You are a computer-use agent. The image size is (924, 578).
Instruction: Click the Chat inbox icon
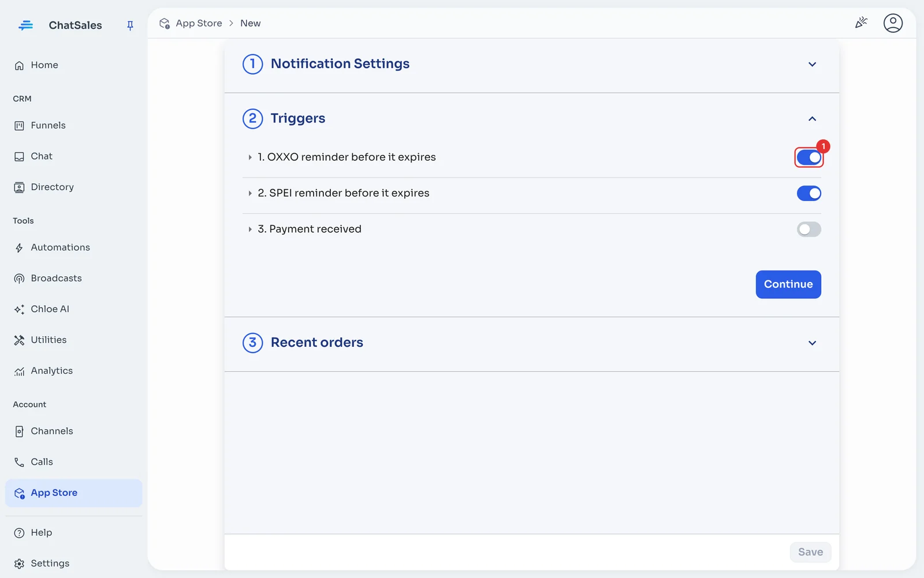(x=19, y=157)
